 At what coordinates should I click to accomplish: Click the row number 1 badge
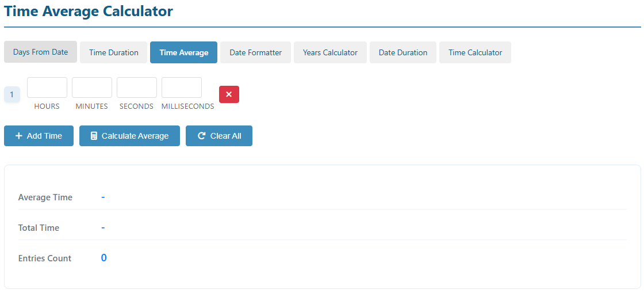11,94
